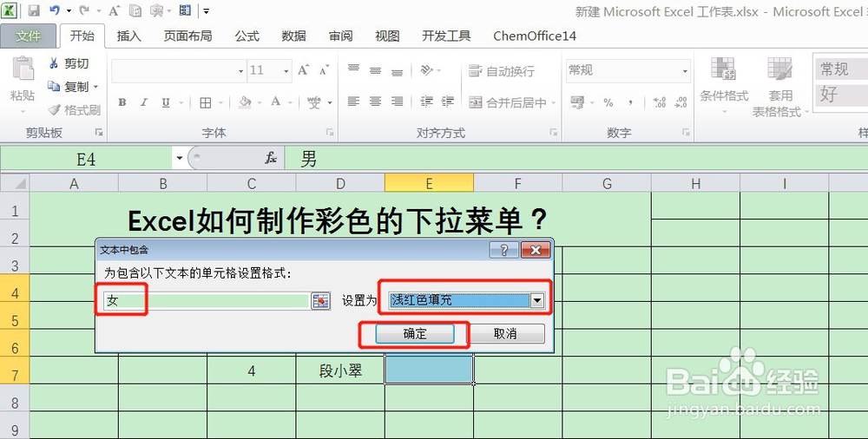868x439 pixels.
Task: Toggle 自动换行 wrap text
Action: click(x=502, y=71)
